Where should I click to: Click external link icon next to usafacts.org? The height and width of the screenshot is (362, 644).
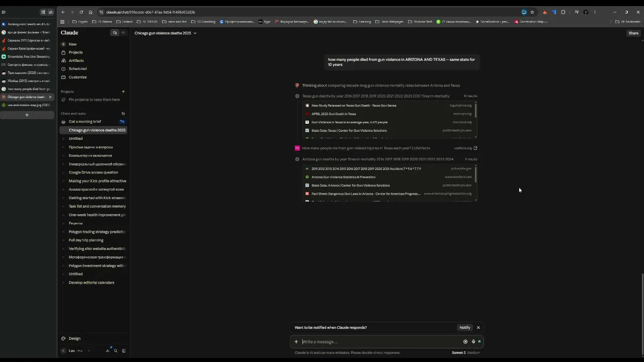[475, 148]
